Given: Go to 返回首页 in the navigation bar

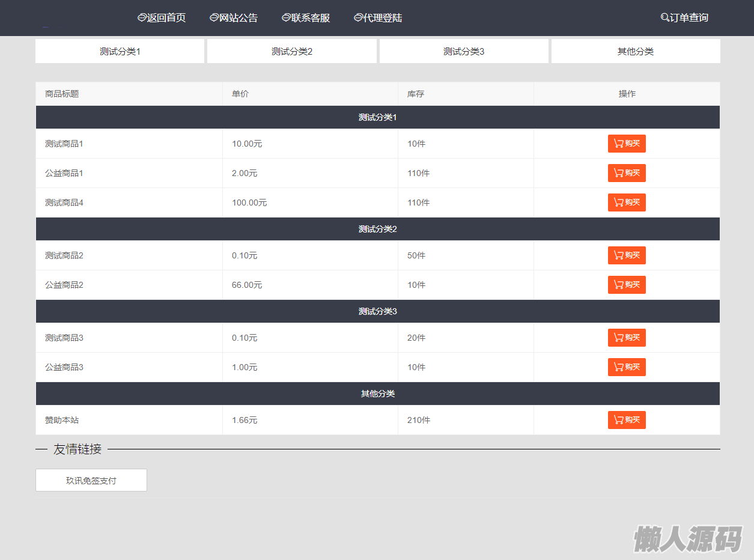Looking at the screenshot, I should pos(162,18).
